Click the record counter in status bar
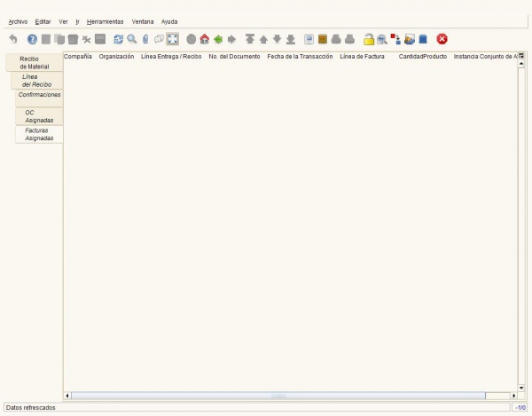 coord(520,407)
